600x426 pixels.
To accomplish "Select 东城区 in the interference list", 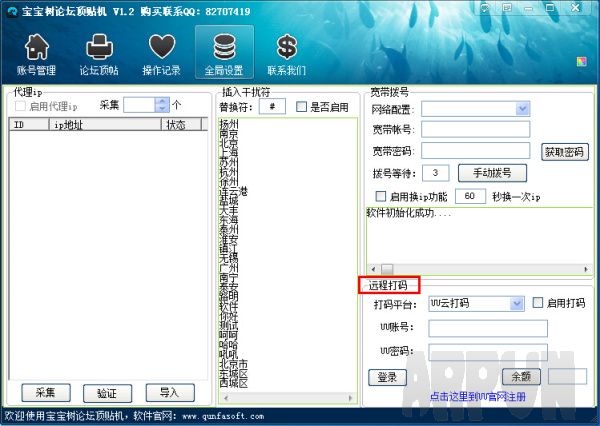I will click(x=233, y=373).
